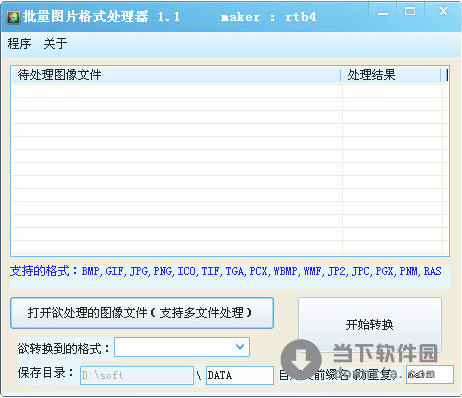
Task: Click the DATA subfolder input field
Action: pos(240,375)
